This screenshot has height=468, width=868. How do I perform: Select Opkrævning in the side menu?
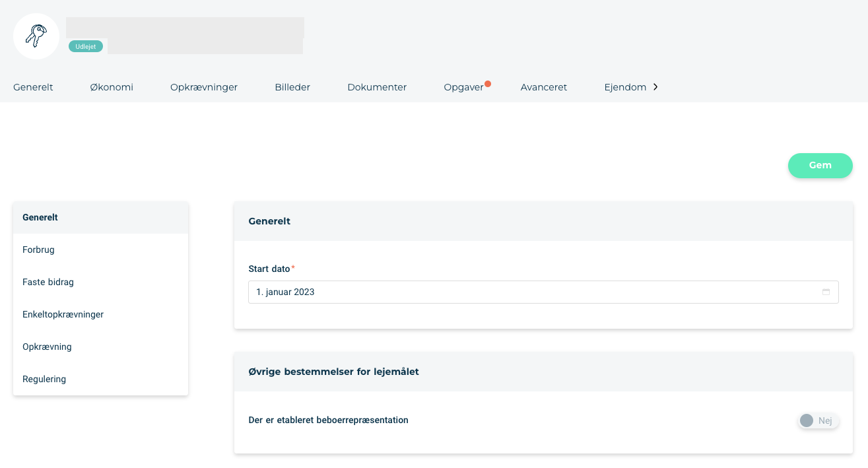click(x=100, y=347)
